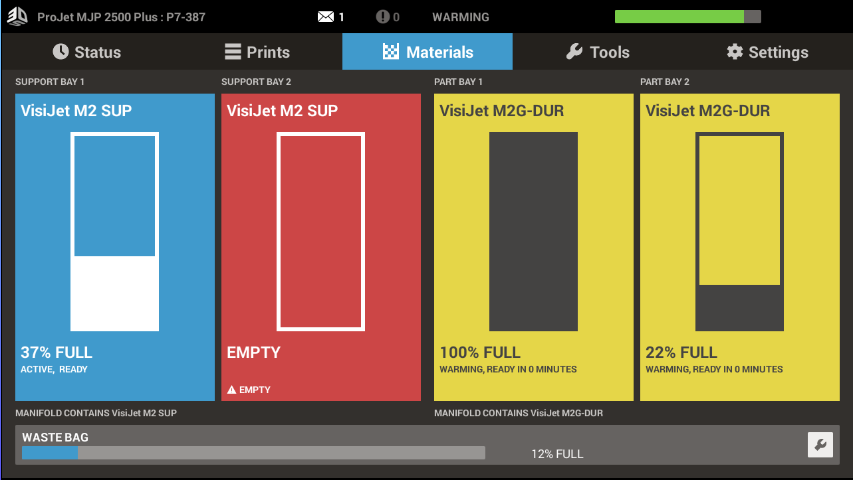This screenshot has height=480, width=853.
Task: Open waste bag wrench maintenance button
Action: click(x=820, y=445)
